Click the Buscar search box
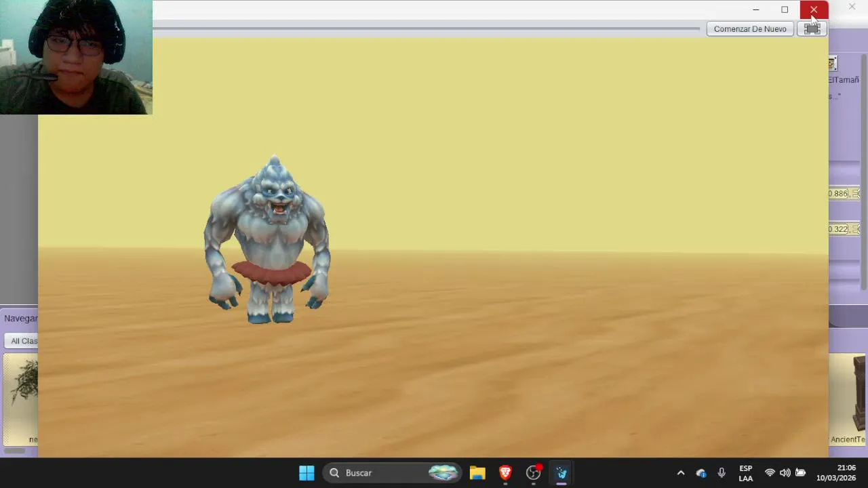 (393, 473)
